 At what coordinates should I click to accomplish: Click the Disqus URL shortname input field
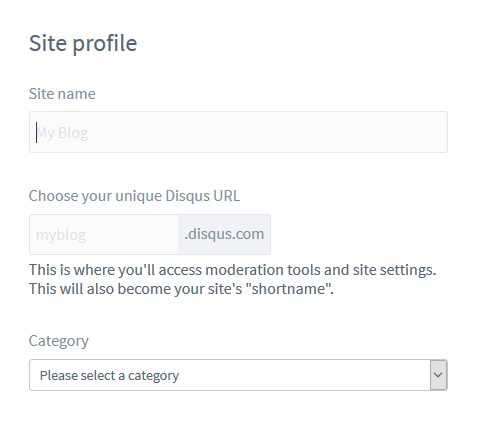click(x=104, y=234)
